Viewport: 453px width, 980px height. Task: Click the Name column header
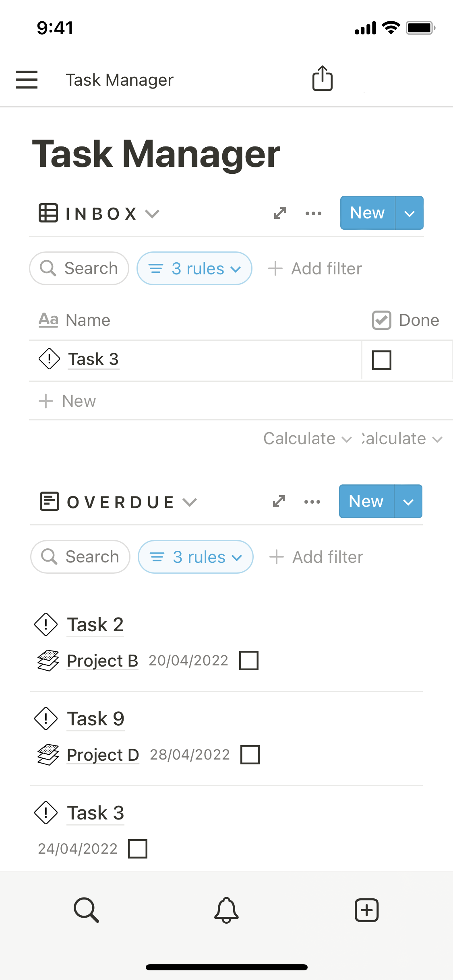coord(88,320)
